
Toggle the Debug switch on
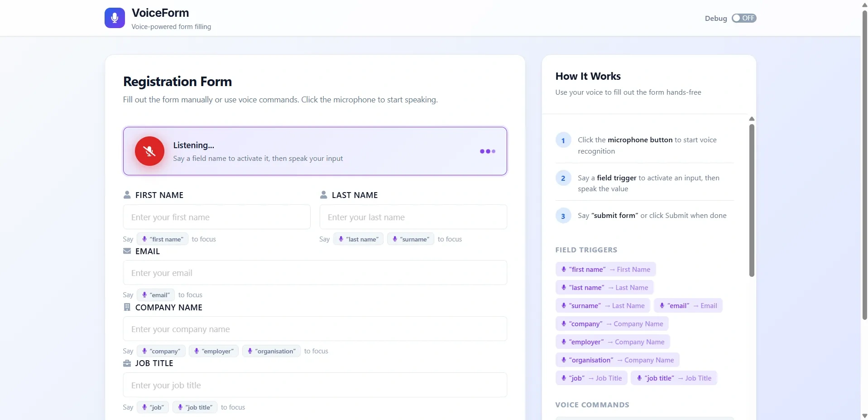(744, 18)
